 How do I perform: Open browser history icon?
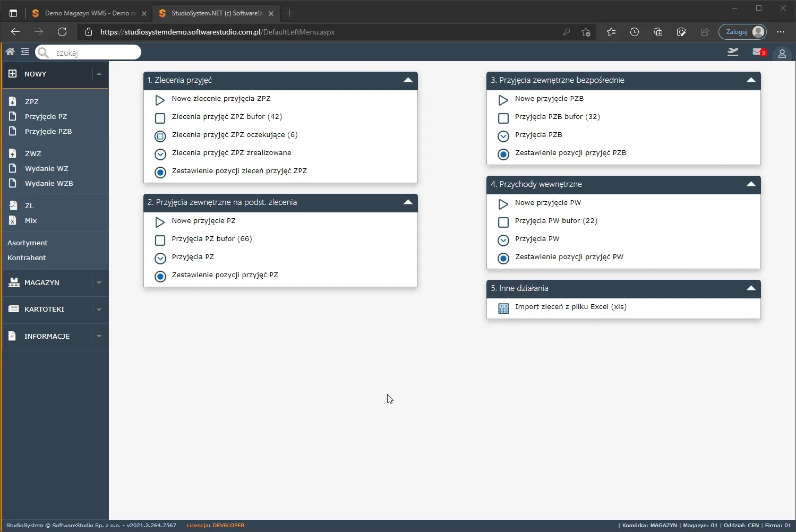pyautogui.click(x=635, y=32)
